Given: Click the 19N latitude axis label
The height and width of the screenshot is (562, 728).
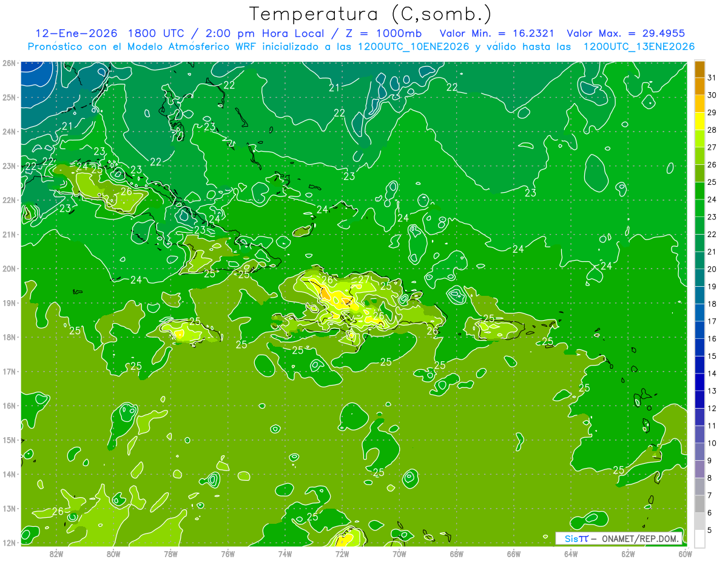Looking at the screenshot, I should 8,303.
